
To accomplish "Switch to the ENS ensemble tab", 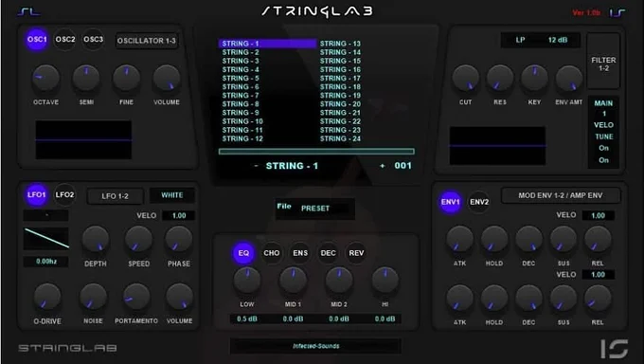I will pyautogui.click(x=300, y=253).
